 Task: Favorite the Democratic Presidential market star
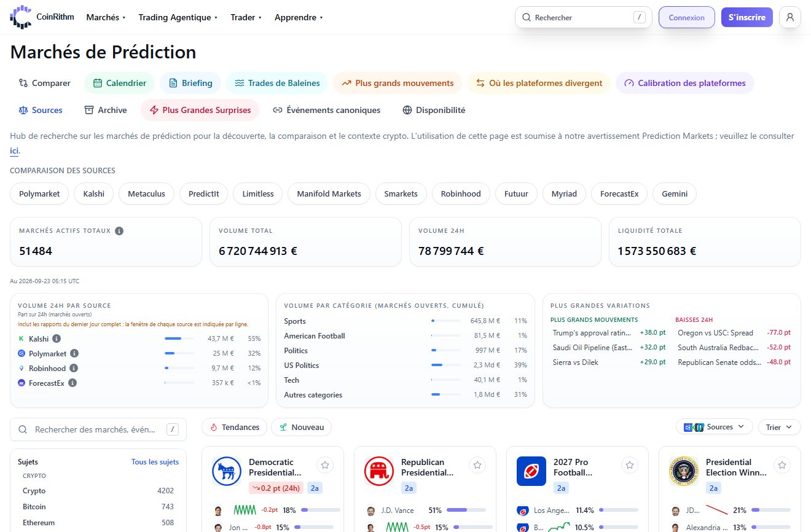click(325, 465)
